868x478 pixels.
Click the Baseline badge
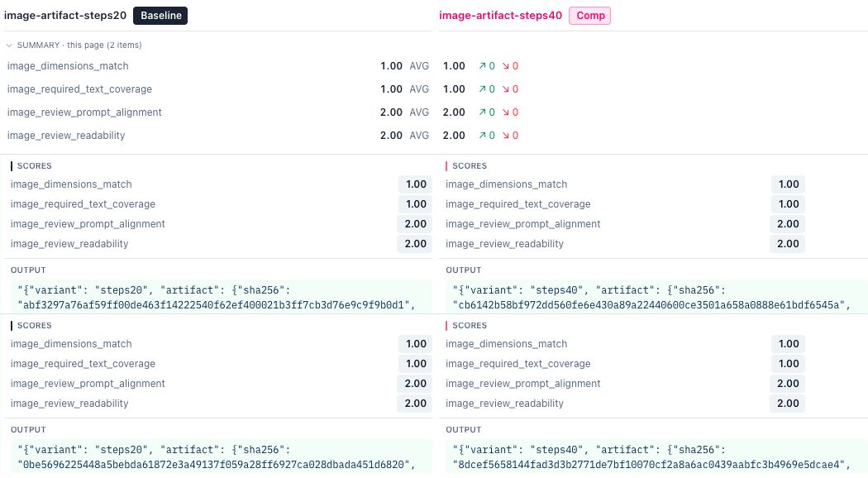pos(160,16)
